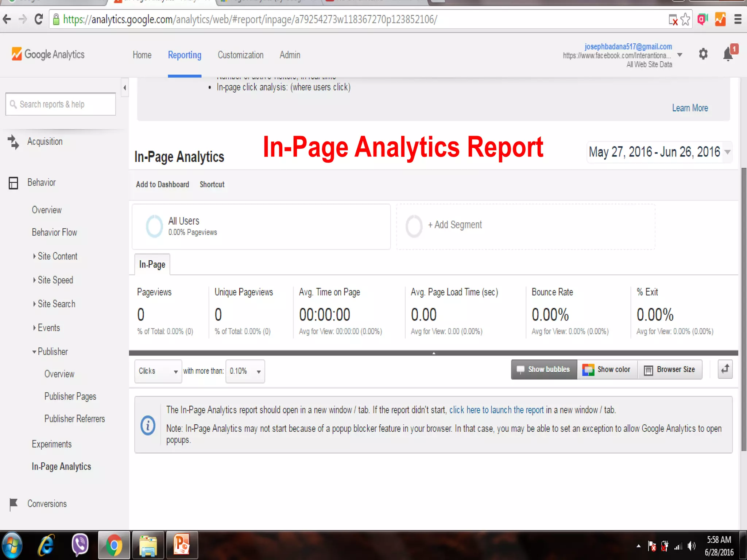747x560 pixels.
Task: Open Customization tab
Action: pyautogui.click(x=240, y=55)
